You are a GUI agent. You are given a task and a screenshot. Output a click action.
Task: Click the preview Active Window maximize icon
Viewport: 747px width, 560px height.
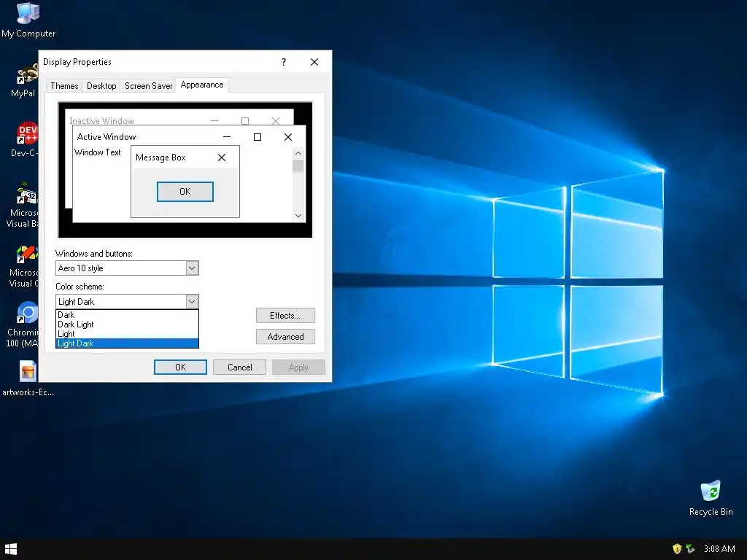tap(258, 137)
